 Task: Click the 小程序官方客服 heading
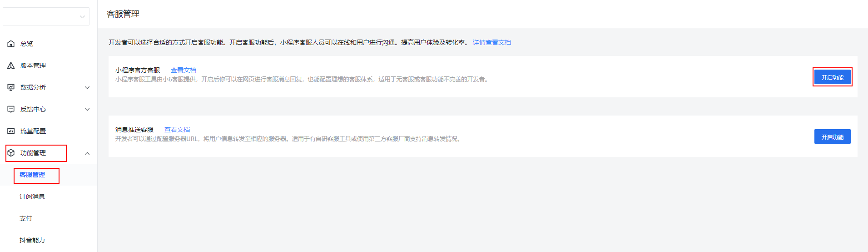pyautogui.click(x=138, y=70)
